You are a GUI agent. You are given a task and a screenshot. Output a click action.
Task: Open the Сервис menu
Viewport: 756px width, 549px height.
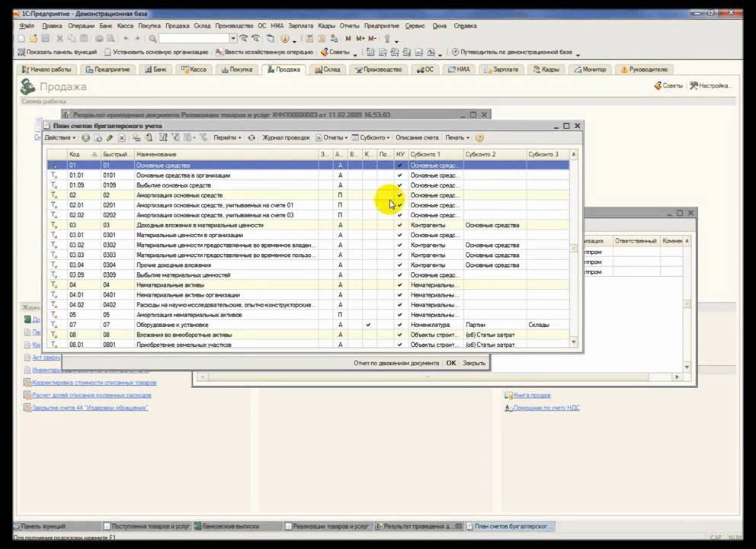[x=415, y=26]
